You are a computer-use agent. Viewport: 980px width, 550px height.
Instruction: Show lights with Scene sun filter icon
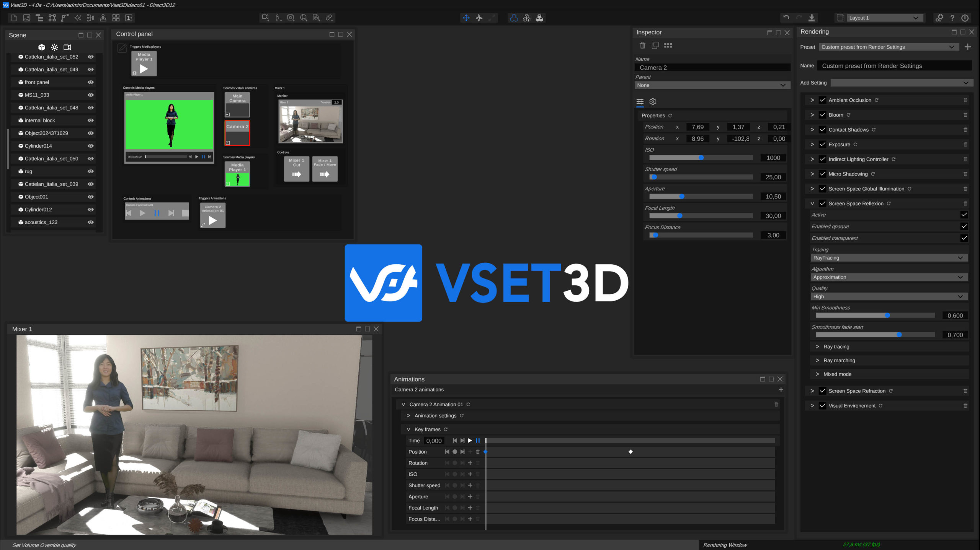pyautogui.click(x=54, y=47)
